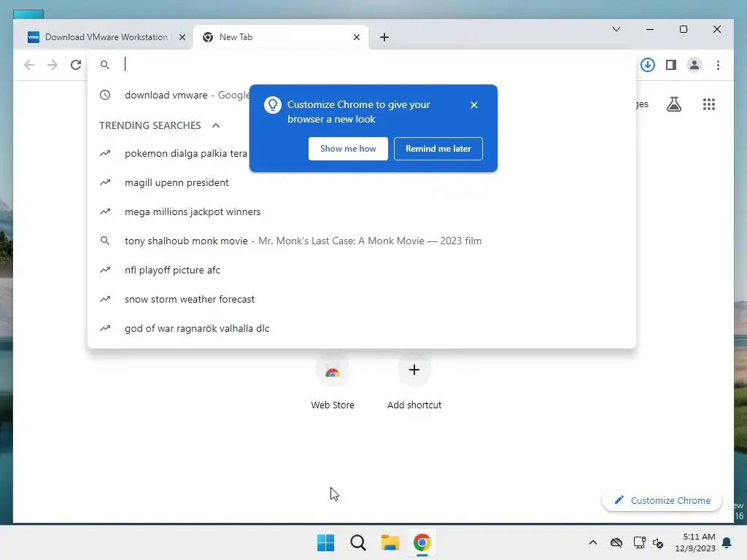
Task: Click the Show me how button
Action: click(x=348, y=149)
